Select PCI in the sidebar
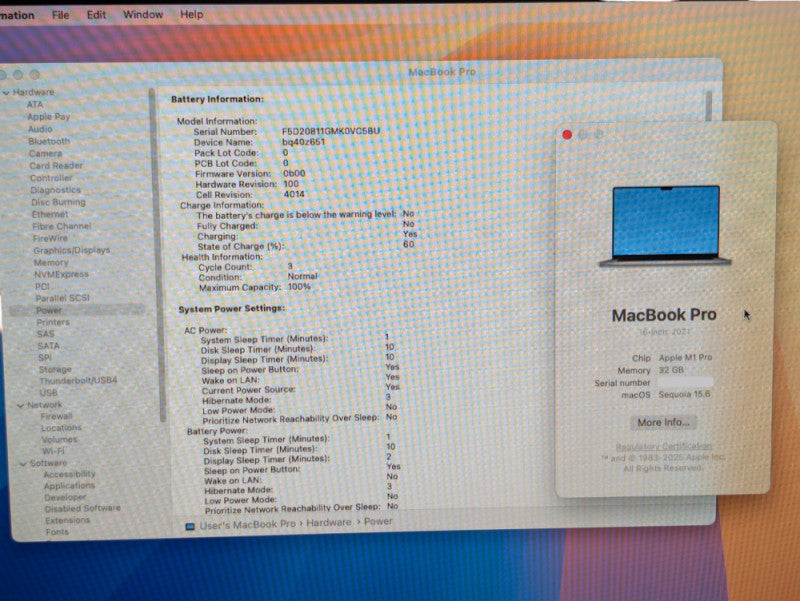 pyautogui.click(x=42, y=286)
